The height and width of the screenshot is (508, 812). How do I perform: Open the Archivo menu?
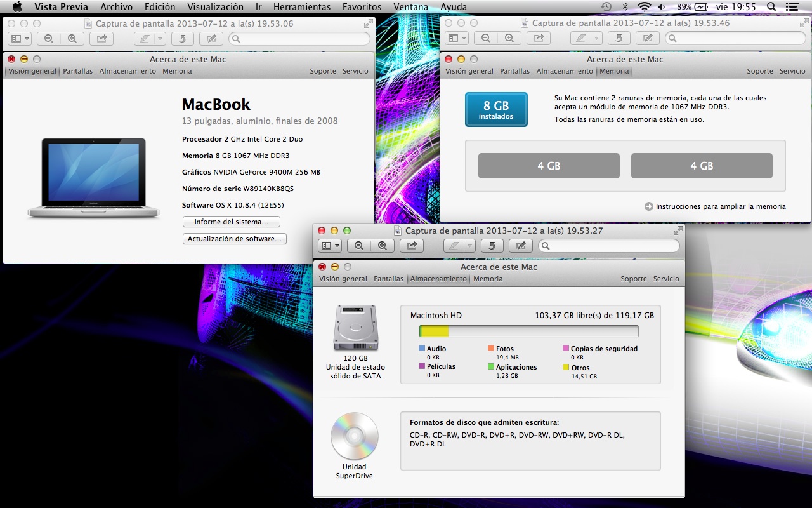point(117,7)
